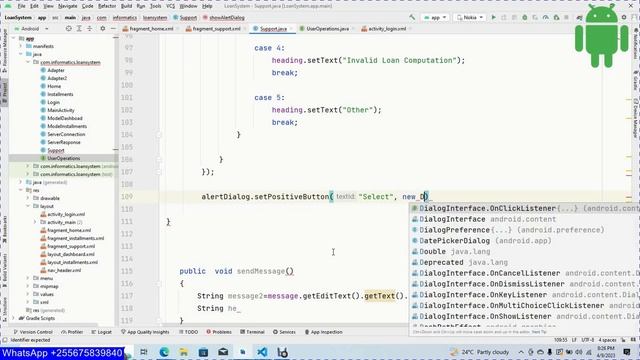
Task: Open the VCS menu
Action: 171,6
